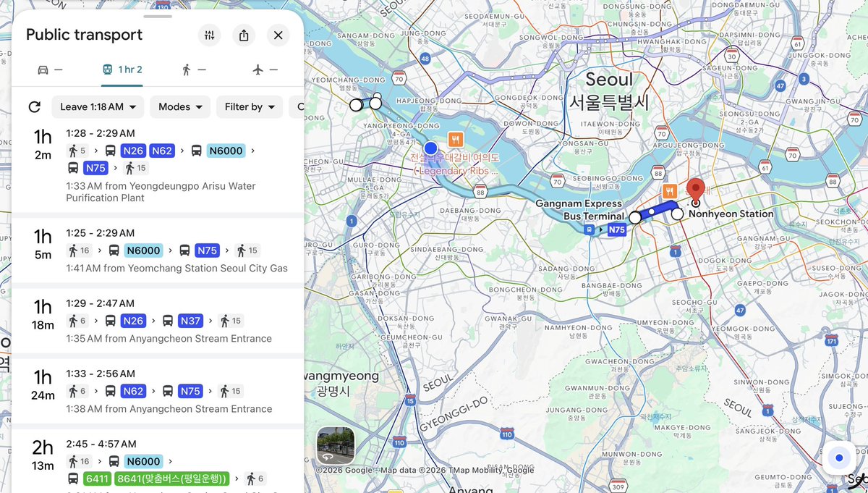The height and width of the screenshot is (493, 868).
Task: Select the transit 1 hr 2 tab
Action: tap(122, 69)
